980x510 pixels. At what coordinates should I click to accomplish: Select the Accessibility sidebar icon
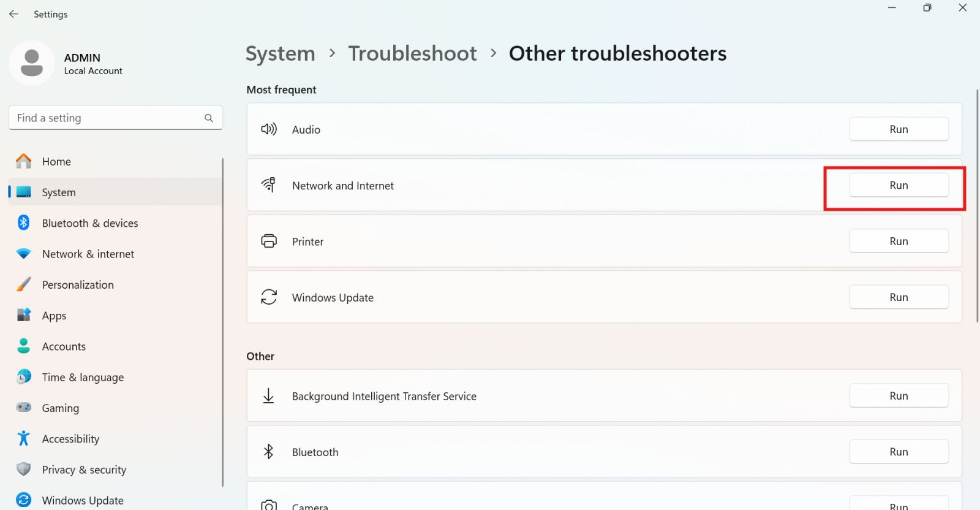click(x=23, y=438)
